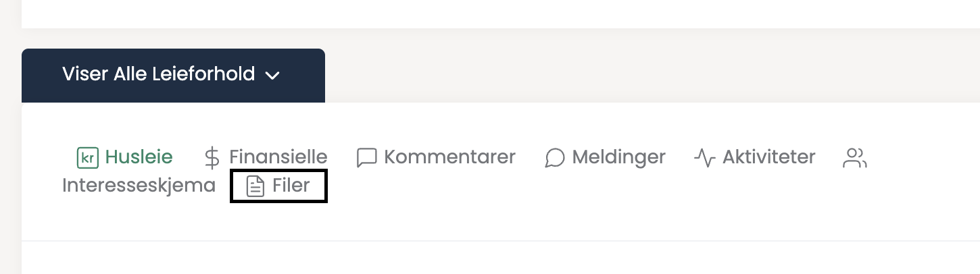Click the kr icon beside Husleie
The image size is (980, 274).
coord(88,158)
